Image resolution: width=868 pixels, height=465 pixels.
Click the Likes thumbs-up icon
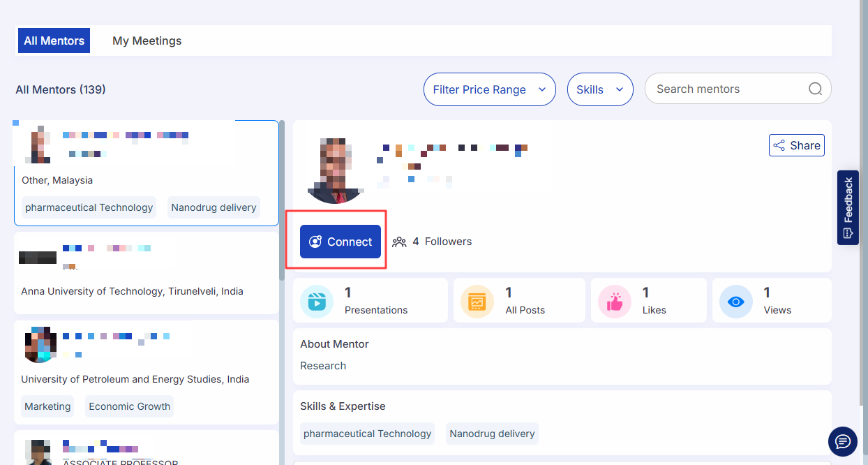point(615,302)
